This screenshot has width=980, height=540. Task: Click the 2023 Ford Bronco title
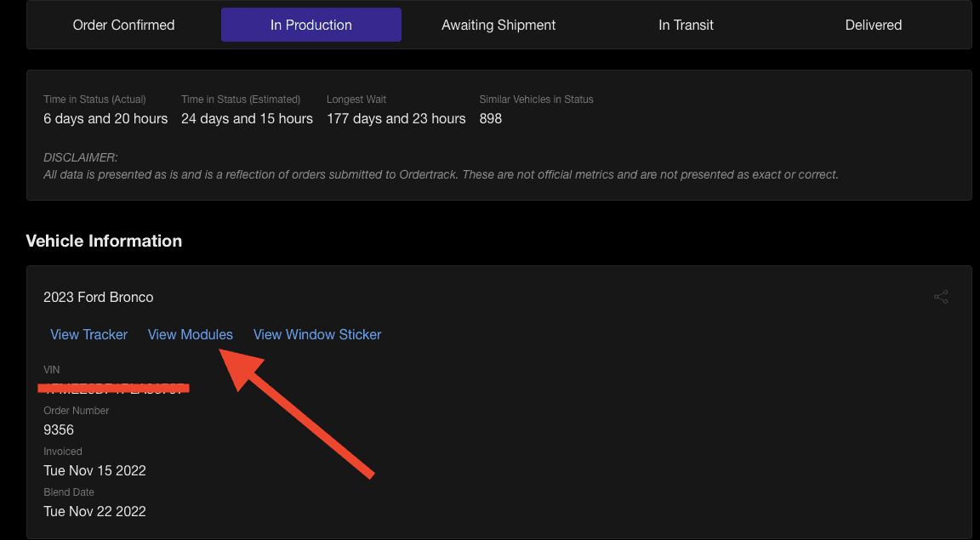(98, 297)
